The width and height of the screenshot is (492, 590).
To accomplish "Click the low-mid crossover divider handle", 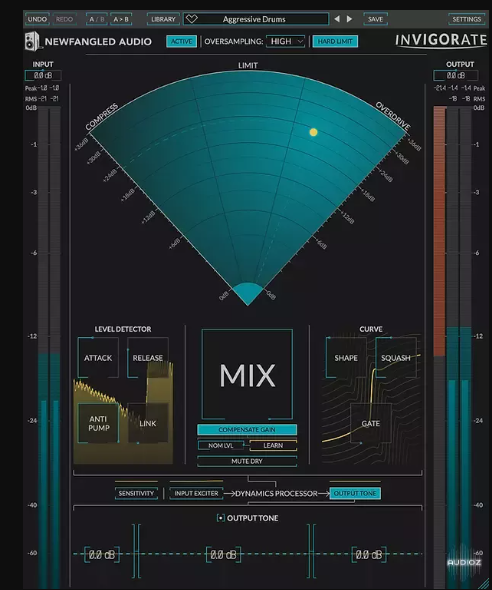I will tap(137, 550).
